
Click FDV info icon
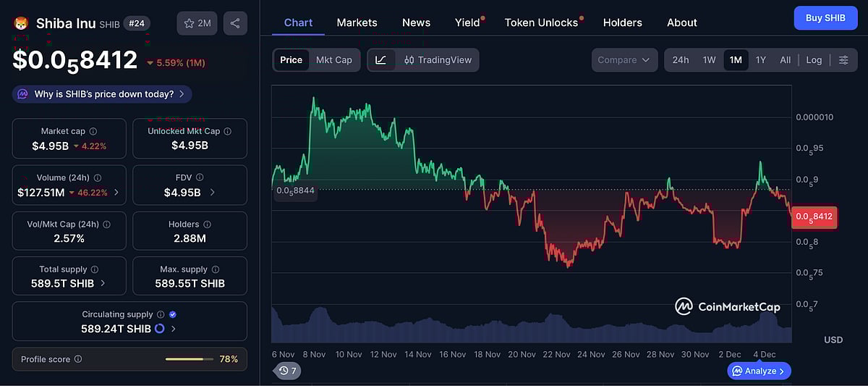200,177
